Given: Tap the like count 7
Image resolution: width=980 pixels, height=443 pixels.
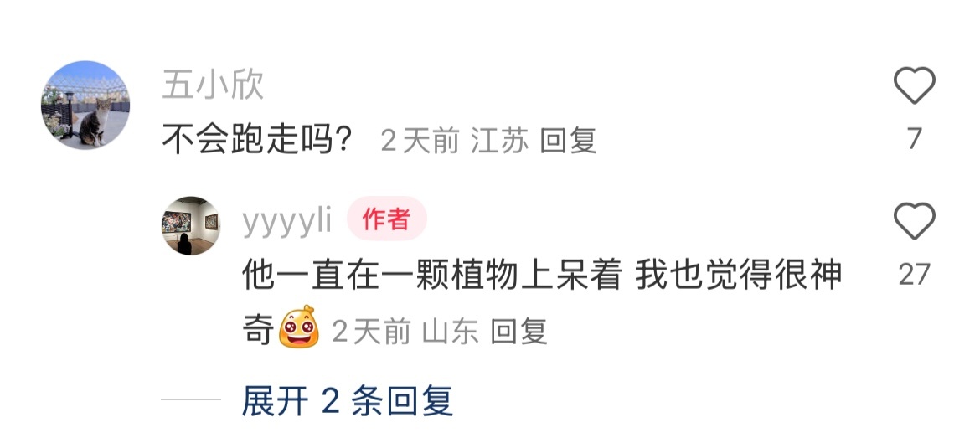Looking at the screenshot, I should 915,138.
